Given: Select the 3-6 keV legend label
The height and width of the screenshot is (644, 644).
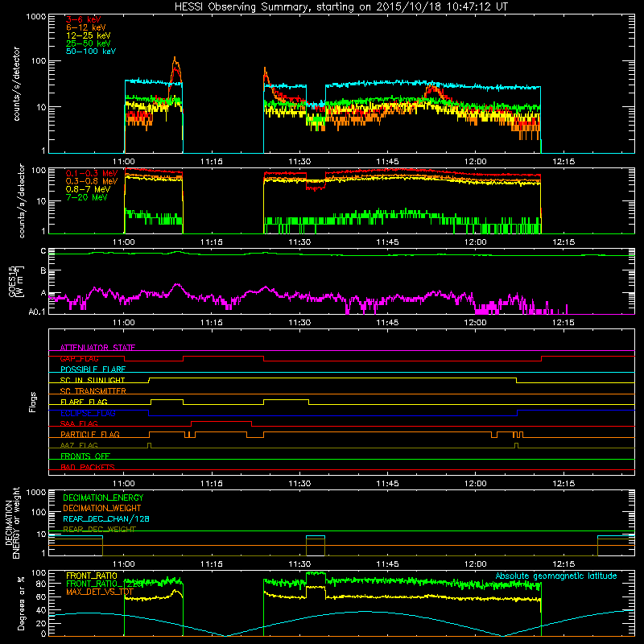Looking at the screenshot, I should [83, 19].
